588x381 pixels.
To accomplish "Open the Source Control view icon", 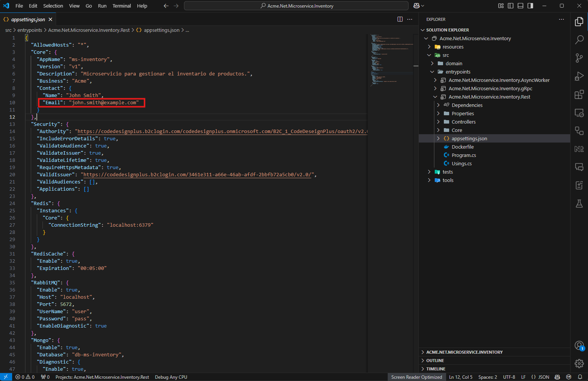I will coord(579,58).
